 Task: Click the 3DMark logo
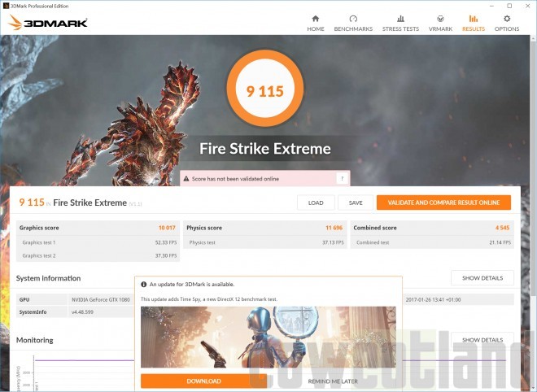[x=48, y=23]
